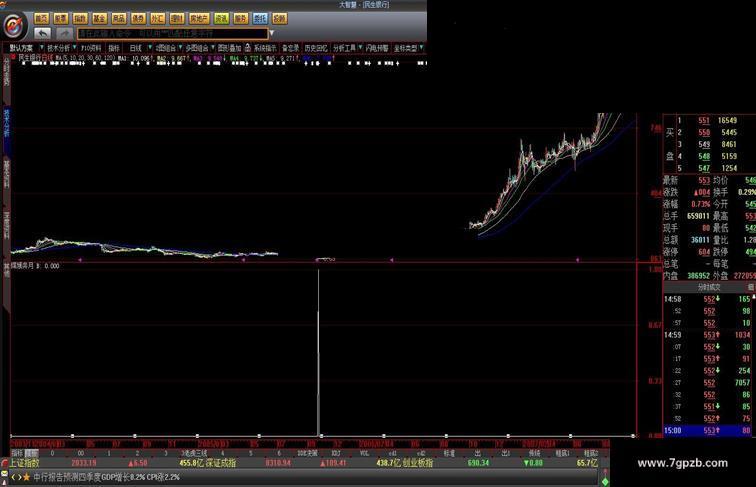Image resolution: width=756 pixels, height=487 pixels.
Task: Open the blue 委托 trading button
Action: point(260,18)
